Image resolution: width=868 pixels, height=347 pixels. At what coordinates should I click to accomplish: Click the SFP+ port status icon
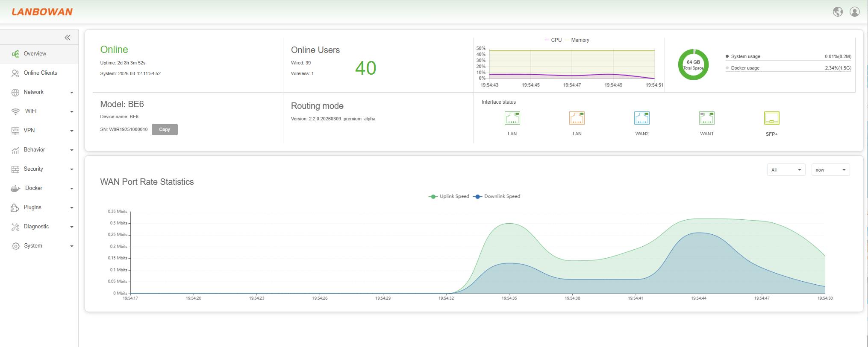coord(771,118)
